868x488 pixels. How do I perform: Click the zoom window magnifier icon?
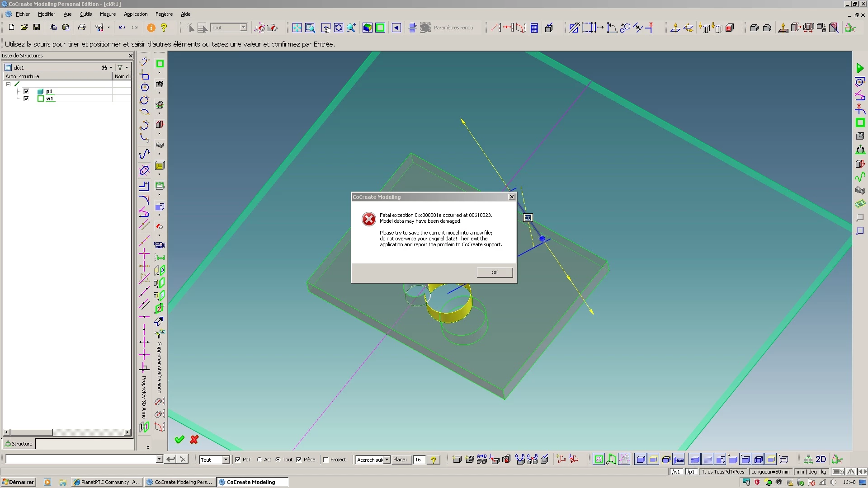click(x=310, y=28)
